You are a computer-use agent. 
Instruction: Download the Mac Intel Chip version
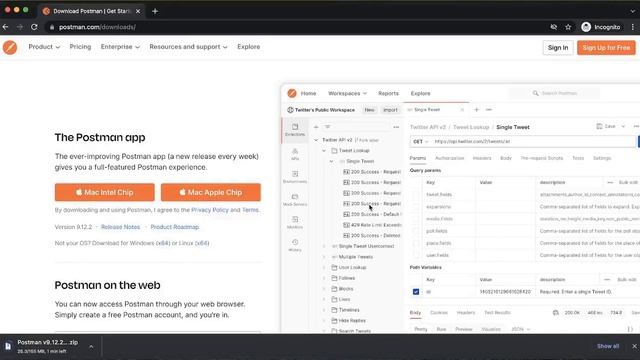(x=104, y=192)
